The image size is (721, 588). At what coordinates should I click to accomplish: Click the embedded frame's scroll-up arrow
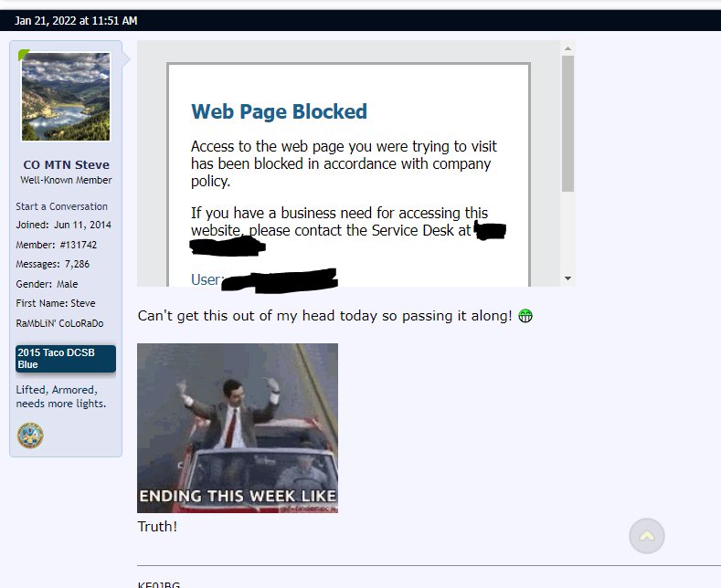coord(567,48)
